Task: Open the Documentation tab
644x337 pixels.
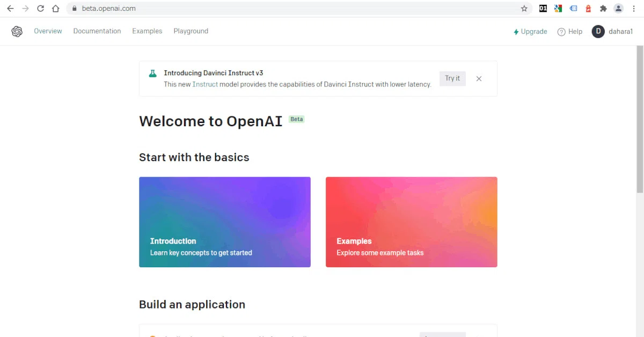Action: [x=97, y=31]
